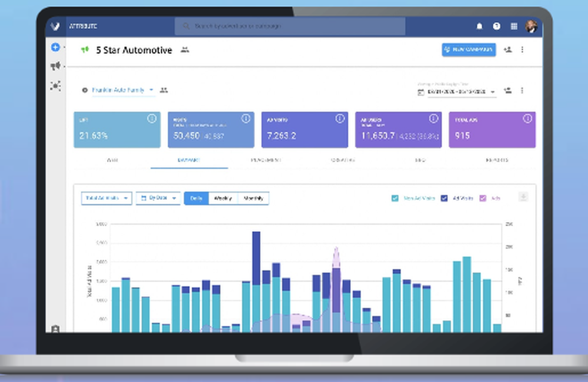This screenshot has width=588, height=382.
Task: Show info for the 21.63% card
Action: pyautogui.click(x=152, y=119)
